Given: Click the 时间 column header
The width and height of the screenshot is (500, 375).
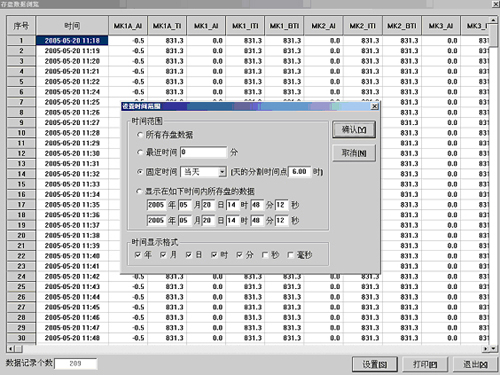Looking at the screenshot, I should click(72, 26).
